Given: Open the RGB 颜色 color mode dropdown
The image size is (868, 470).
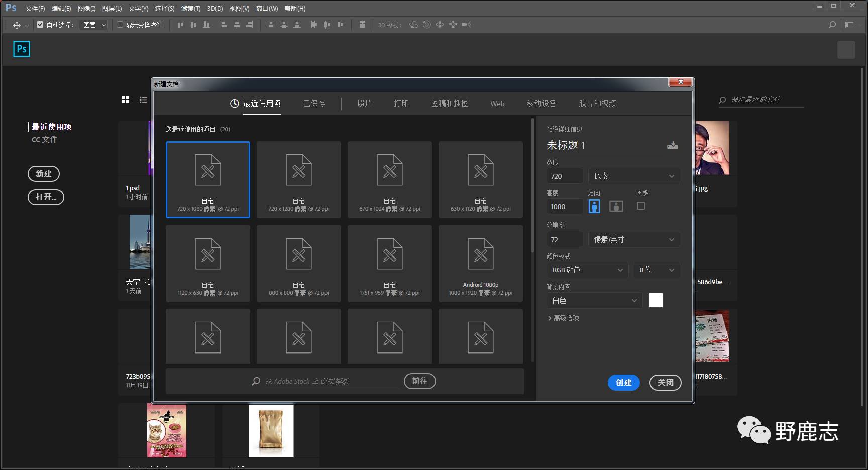Looking at the screenshot, I should [587, 270].
